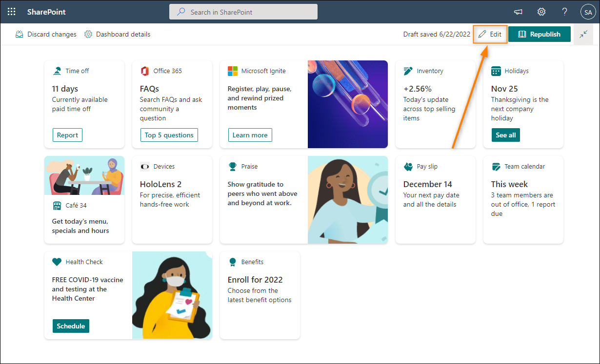Open Dashboard details
600x364 pixels.
[x=117, y=34]
